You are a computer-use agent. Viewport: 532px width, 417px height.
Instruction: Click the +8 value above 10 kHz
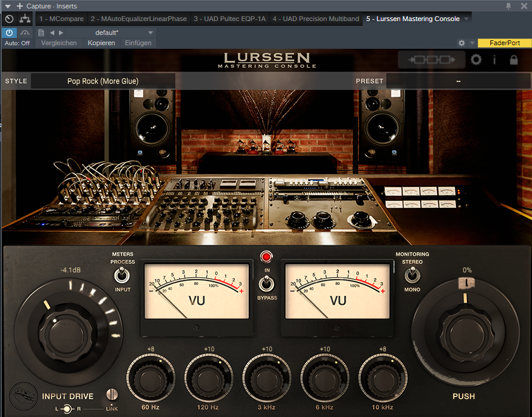click(383, 349)
